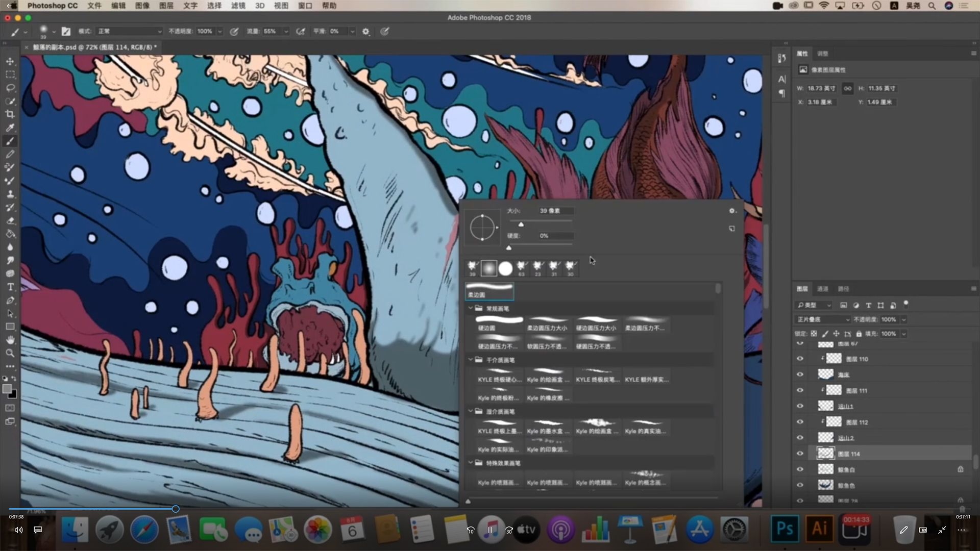Image resolution: width=980 pixels, height=551 pixels.
Task: Open the 文件 menu
Action: (94, 6)
